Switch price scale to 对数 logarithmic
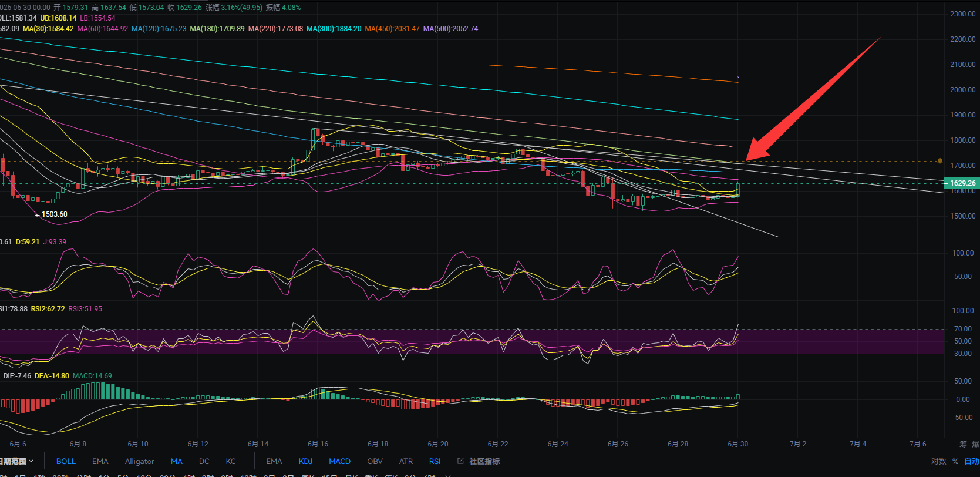 pyautogui.click(x=938, y=461)
